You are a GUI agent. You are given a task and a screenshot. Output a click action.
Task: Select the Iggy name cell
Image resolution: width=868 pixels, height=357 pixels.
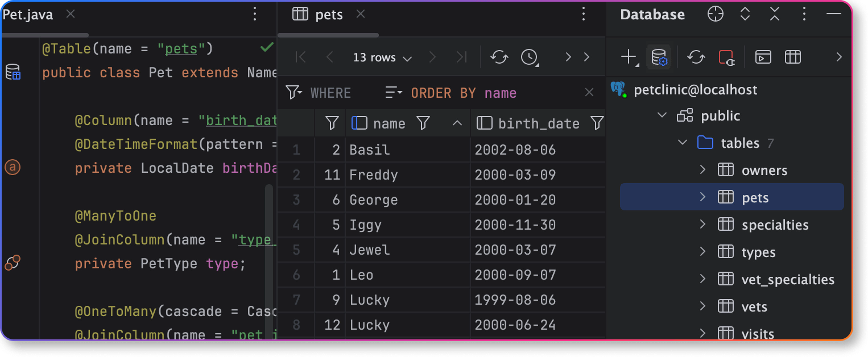(x=408, y=225)
